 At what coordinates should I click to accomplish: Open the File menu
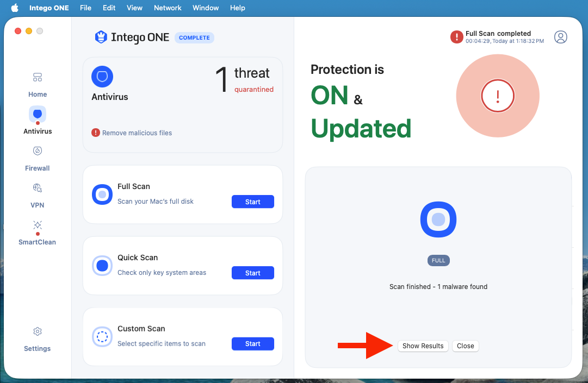[85, 8]
